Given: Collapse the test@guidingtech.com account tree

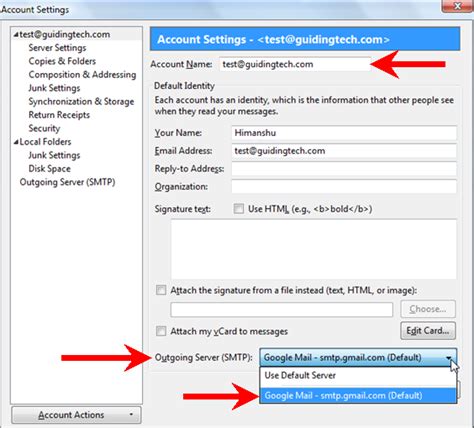Looking at the screenshot, I should [16, 35].
